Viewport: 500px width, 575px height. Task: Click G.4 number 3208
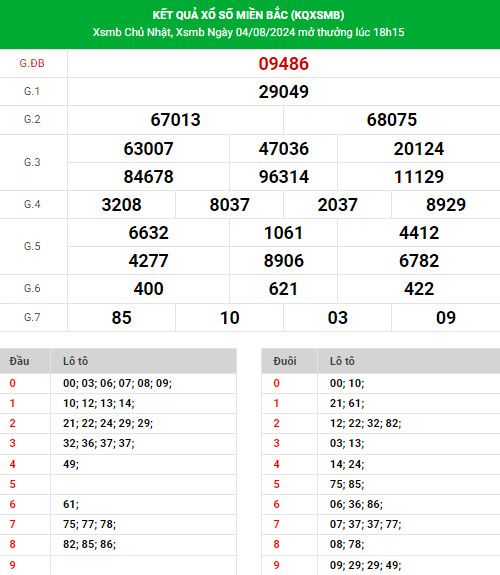[121, 205]
